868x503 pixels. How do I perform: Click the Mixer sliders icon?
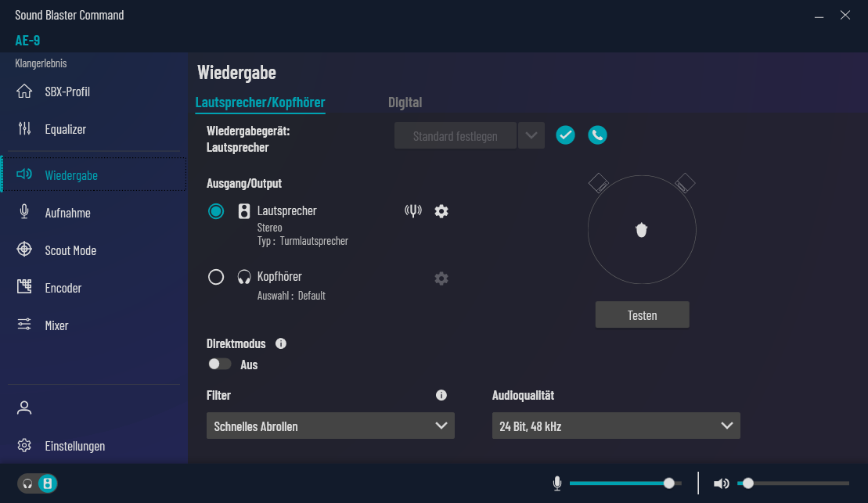pyautogui.click(x=24, y=325)
